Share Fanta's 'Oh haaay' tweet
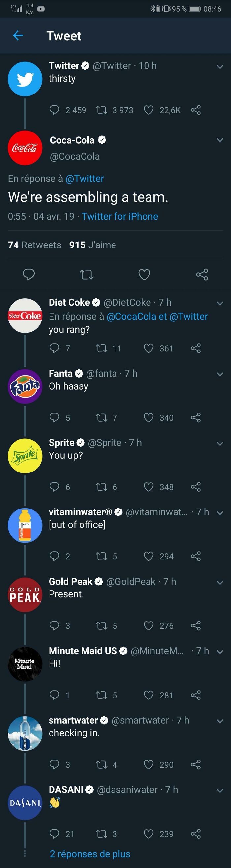231x868 pixels. (x=196, y=418)
